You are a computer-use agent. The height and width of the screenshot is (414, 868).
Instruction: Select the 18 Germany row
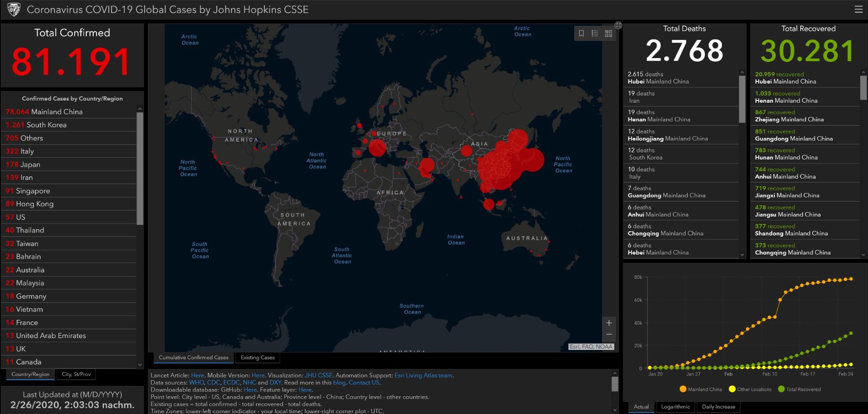[69, 296]
